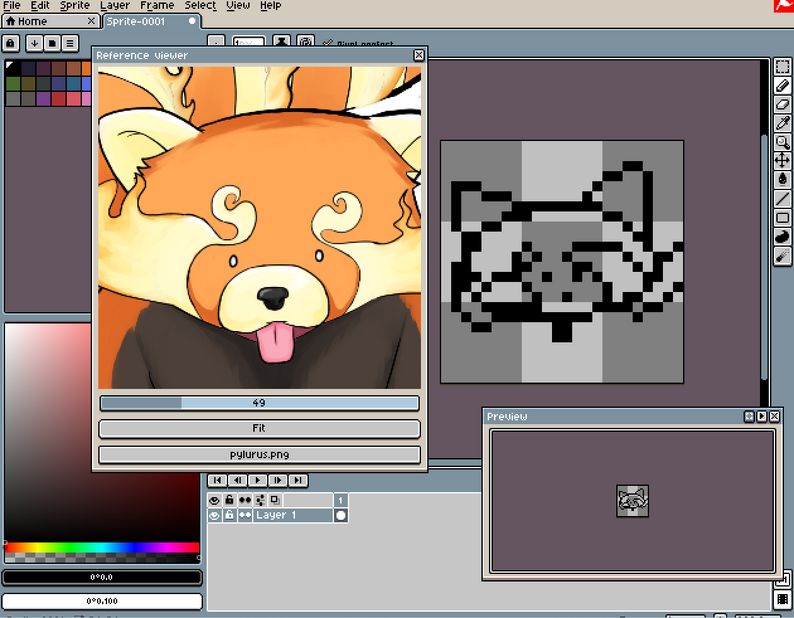
Task: Select the Paint Bucket tool
Action: [782, 179]
